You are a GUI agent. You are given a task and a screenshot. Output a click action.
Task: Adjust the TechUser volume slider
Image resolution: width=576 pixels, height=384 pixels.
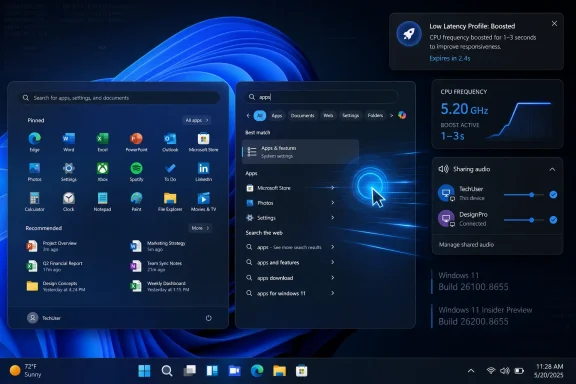point(523,195)
